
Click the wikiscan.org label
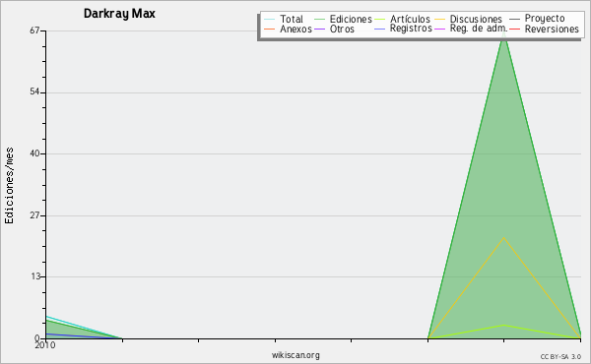(295, 355)
